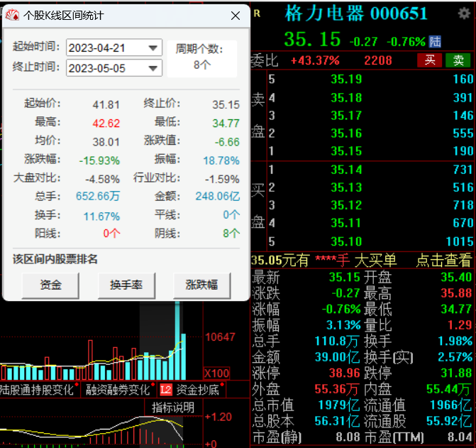Screen dimensions: 476x448
Task: Click the 该区间内股票排名 heading
Action: tap(55, 259)
